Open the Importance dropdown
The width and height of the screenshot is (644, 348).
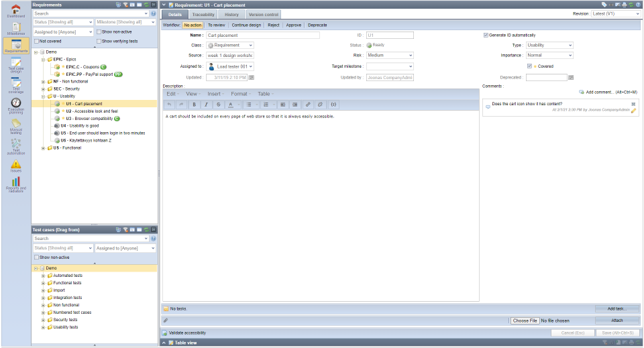[549, 55]
